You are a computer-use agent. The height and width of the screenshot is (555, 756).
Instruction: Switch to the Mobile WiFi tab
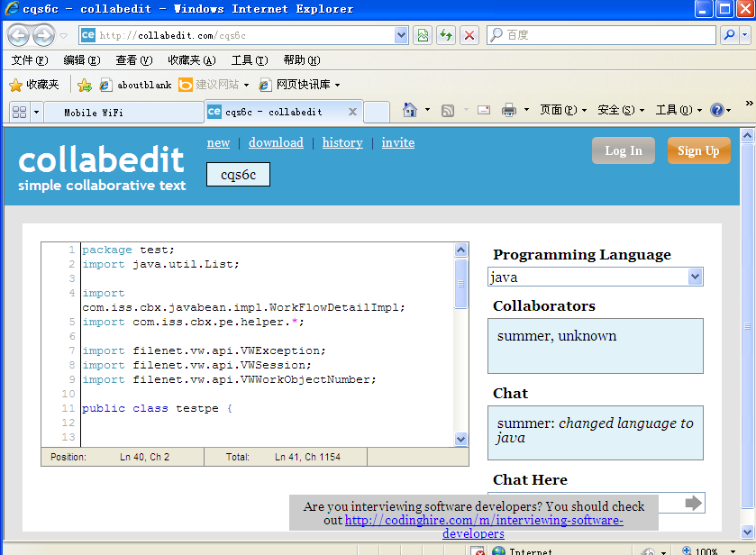[x=124, y=113]
